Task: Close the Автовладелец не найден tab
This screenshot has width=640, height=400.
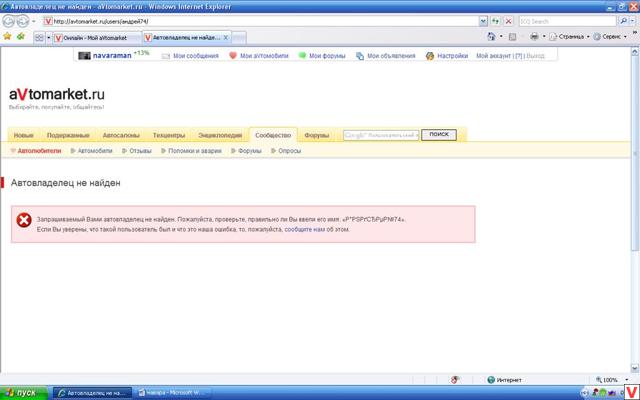Action: coord(226,38)
